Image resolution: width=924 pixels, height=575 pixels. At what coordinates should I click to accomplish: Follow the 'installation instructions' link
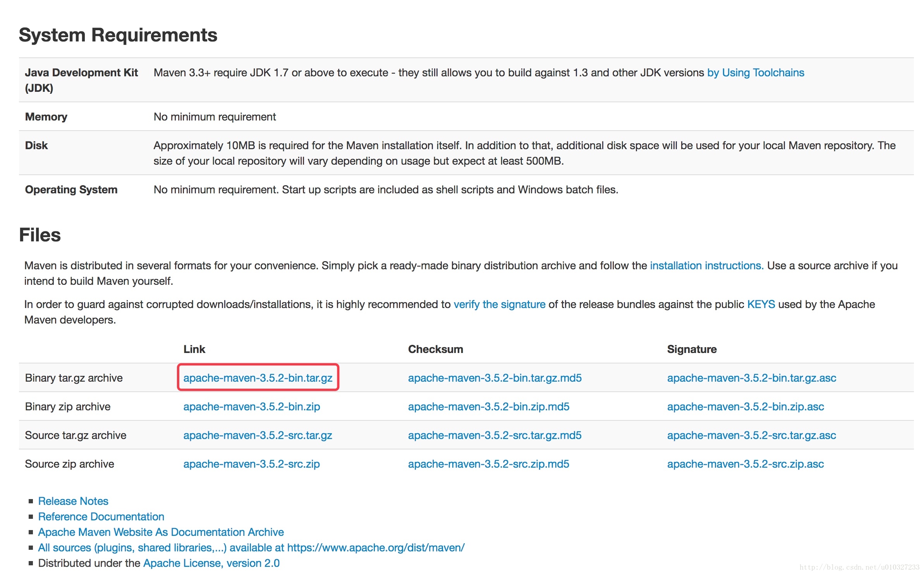coord(706,265)
